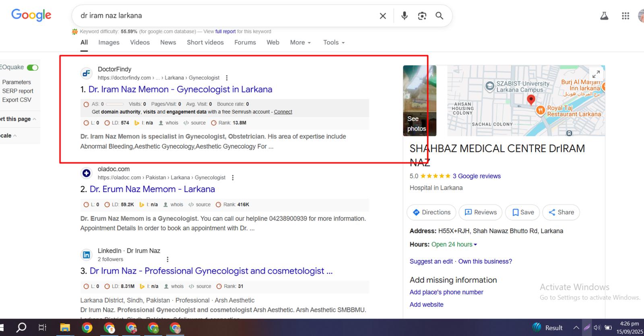This screenshot has height=336, width=644.
Task: Open Dr. Erum Naz Memom oladoc result
Action: pos(152,189)
